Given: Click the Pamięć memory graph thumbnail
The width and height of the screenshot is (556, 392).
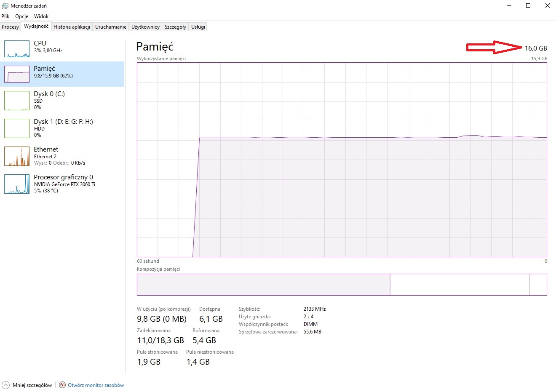Looking at the screenshot, I should [x=17, y=74].
